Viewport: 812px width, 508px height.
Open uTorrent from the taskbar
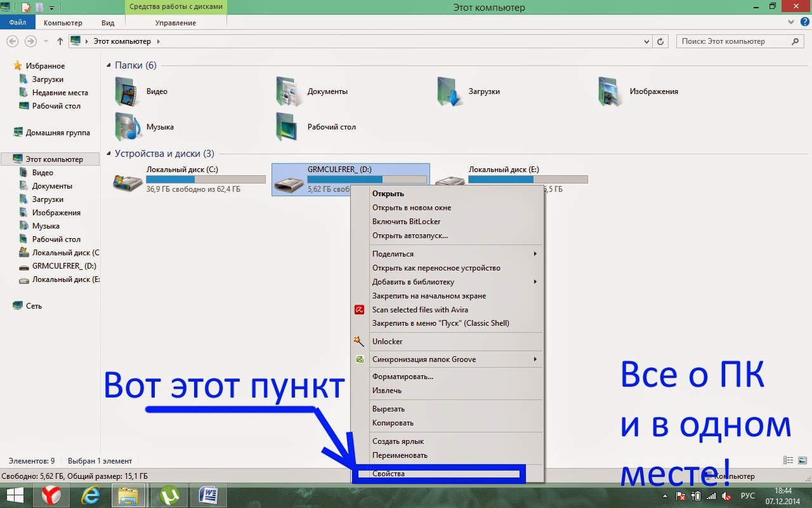pos(169,495)
